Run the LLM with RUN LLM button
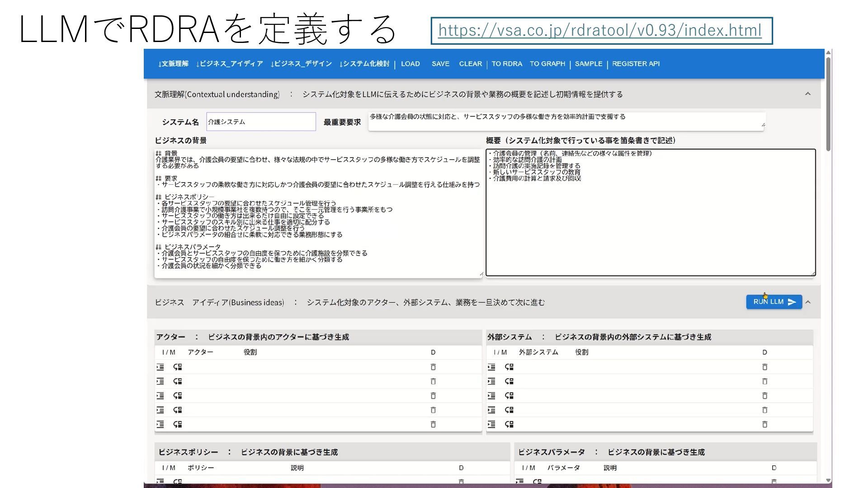Image resolution: width=868 pixels, height=488 pixels. coord(774,302)
